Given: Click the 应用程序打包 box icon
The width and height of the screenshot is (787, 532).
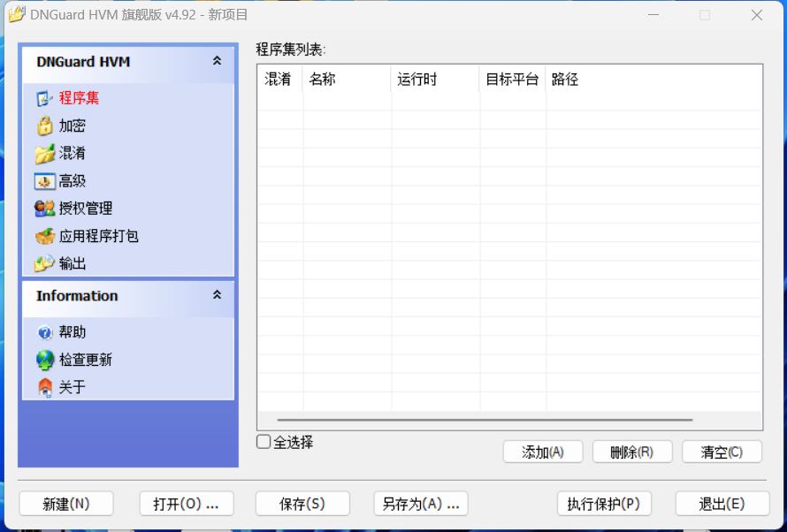Looking at the screenshot, I should pyautogui.click(x=44, y=236).
